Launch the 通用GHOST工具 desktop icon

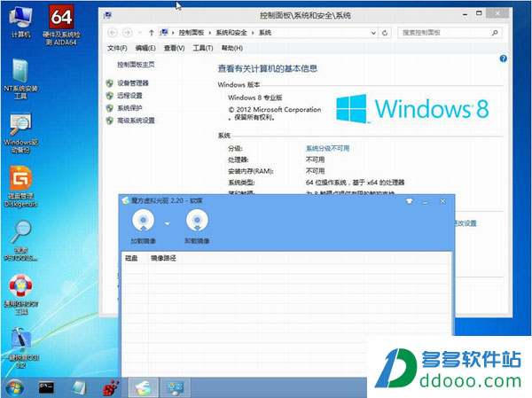[x=20, y=294]
